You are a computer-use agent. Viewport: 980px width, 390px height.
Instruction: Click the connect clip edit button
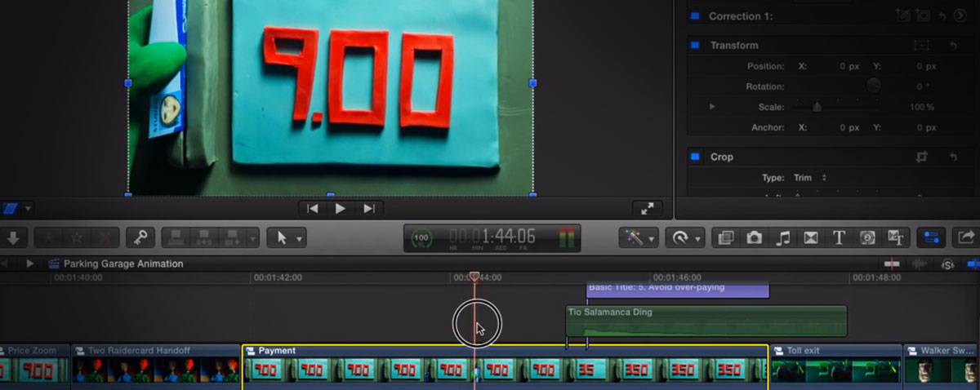click(x=177, y=237)
